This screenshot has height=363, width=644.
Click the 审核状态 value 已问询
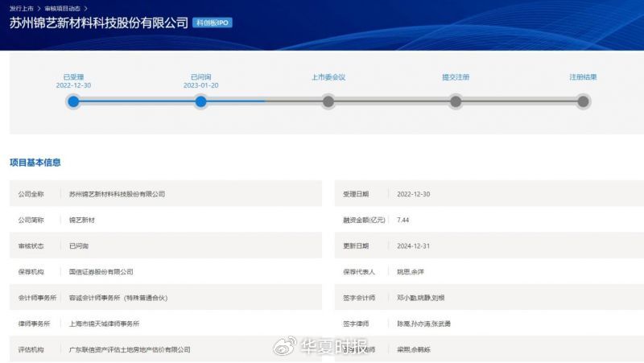[x=78, y=246]
